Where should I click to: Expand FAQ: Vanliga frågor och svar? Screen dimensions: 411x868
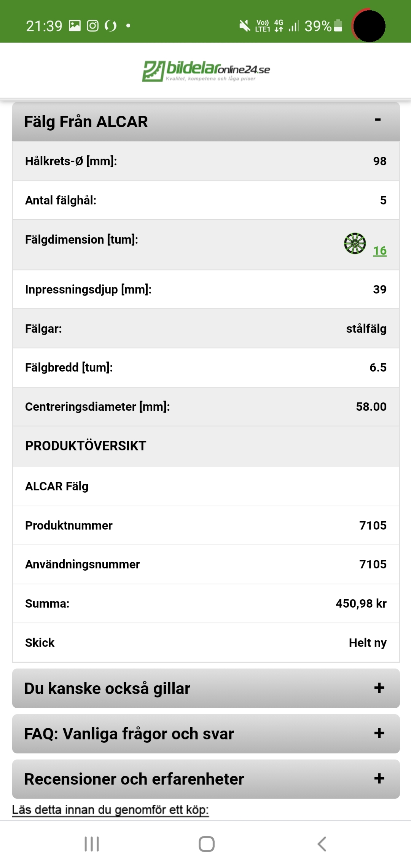click(379, 733)
